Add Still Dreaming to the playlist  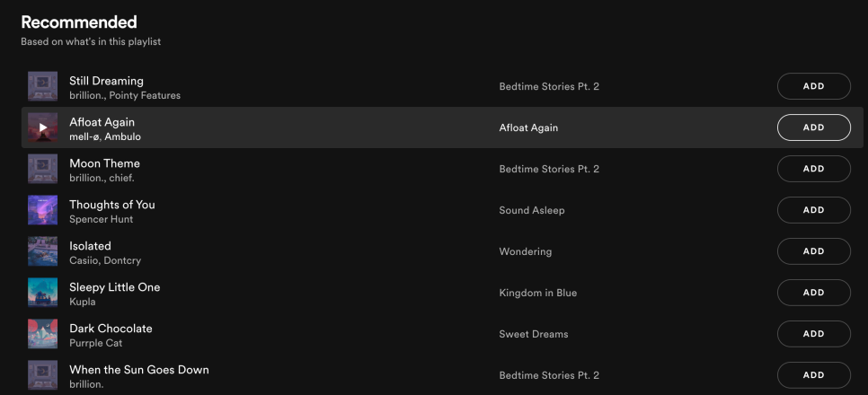(814, 86)
